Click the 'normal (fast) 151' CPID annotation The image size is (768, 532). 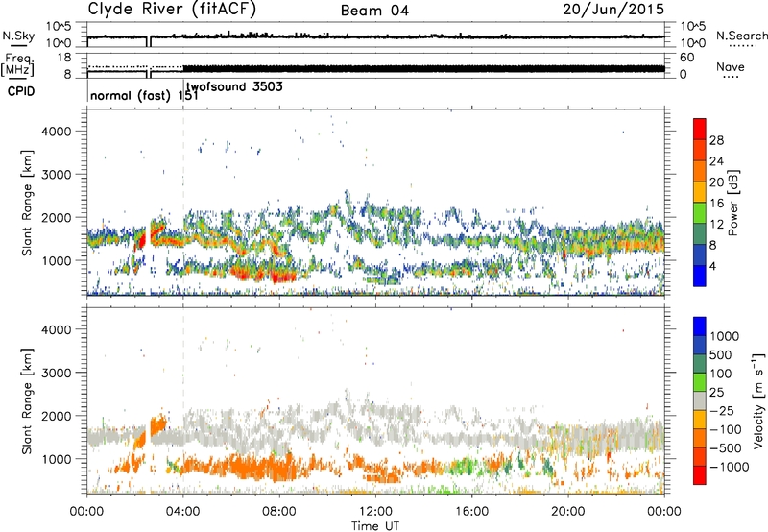coord(144,95)
